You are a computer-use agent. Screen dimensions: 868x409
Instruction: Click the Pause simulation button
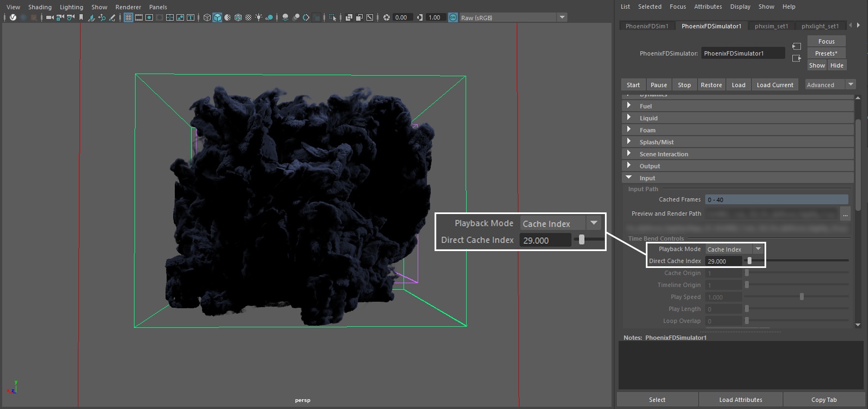tap(658, 85)
